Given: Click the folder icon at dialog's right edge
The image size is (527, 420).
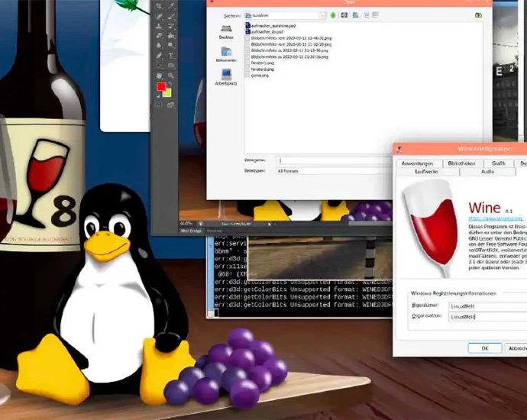Looking at the screenshot, I should pos(479,15).
